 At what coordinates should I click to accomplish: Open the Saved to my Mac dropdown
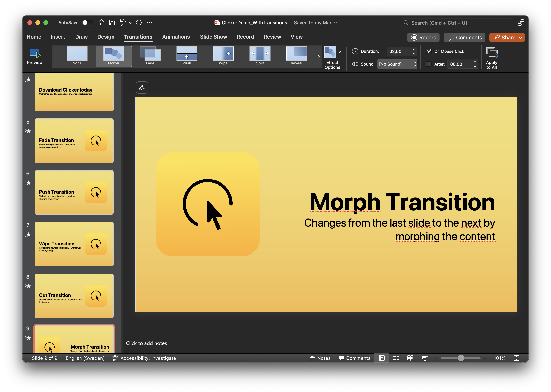point(336,23)
